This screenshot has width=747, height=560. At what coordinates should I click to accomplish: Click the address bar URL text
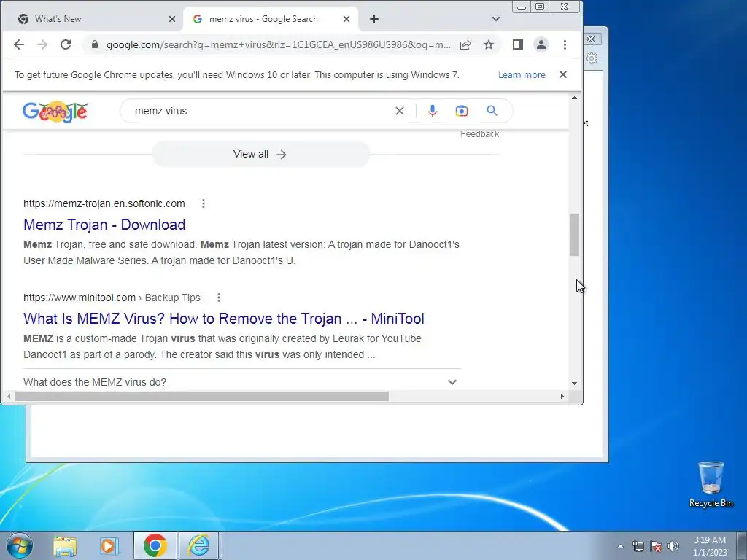point(279,44)
